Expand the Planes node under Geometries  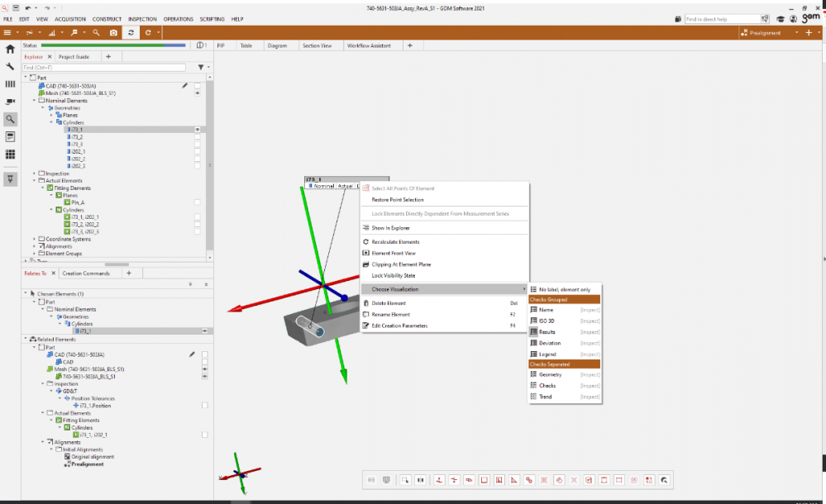click(51, 115)
